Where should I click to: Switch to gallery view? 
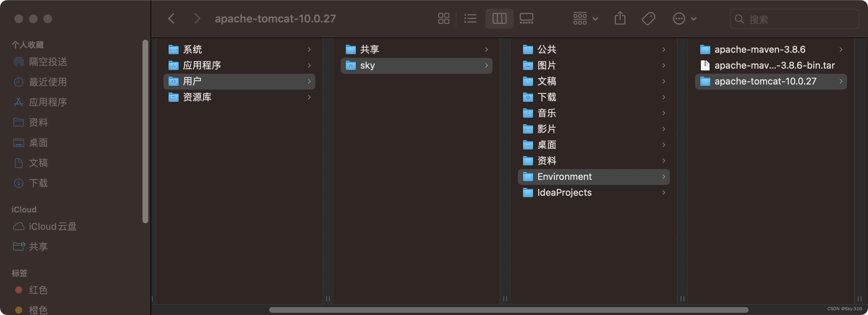[527, 18]
